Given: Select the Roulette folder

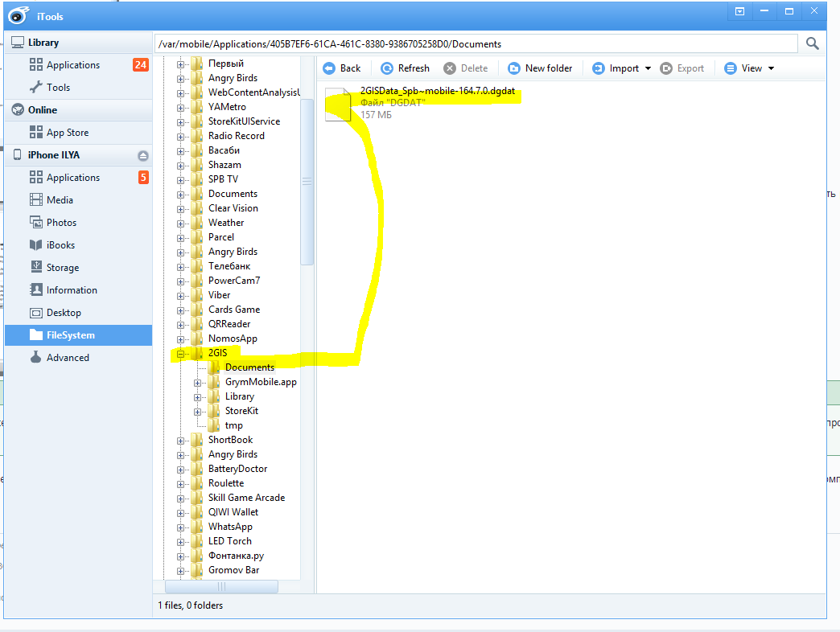Looking at the screenshot, I should [226, 482].
